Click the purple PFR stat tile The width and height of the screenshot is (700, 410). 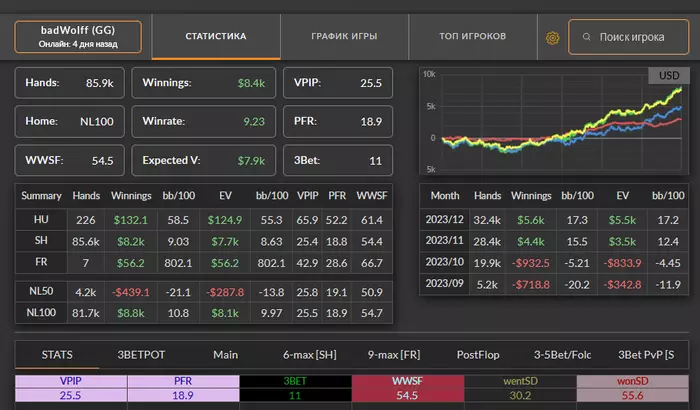[x=183, y=388]
